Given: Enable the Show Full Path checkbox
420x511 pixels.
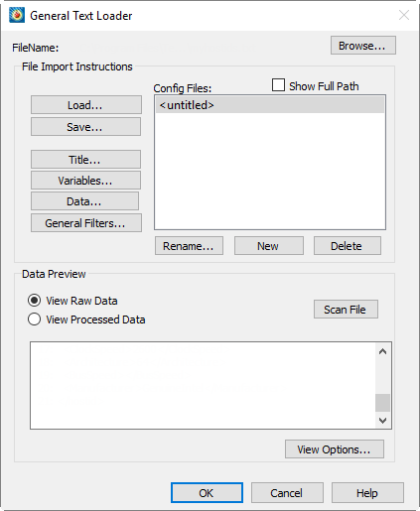Looking at the screenshot, I should (278, 85).
